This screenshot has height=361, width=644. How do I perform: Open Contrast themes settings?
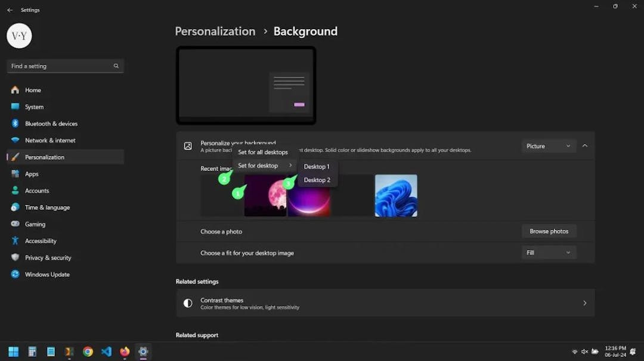click(x=385, y=303)
